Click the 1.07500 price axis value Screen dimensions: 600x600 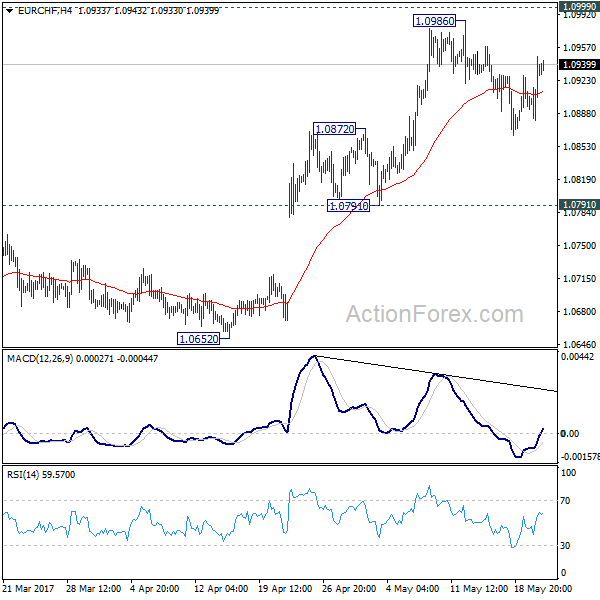tap(579, 246)
